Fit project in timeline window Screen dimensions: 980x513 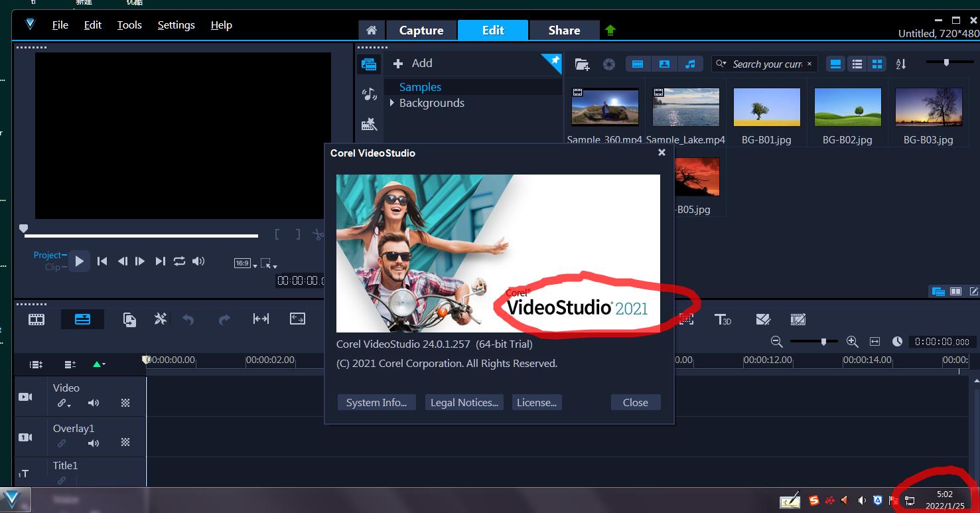click(x=875, y=341)
